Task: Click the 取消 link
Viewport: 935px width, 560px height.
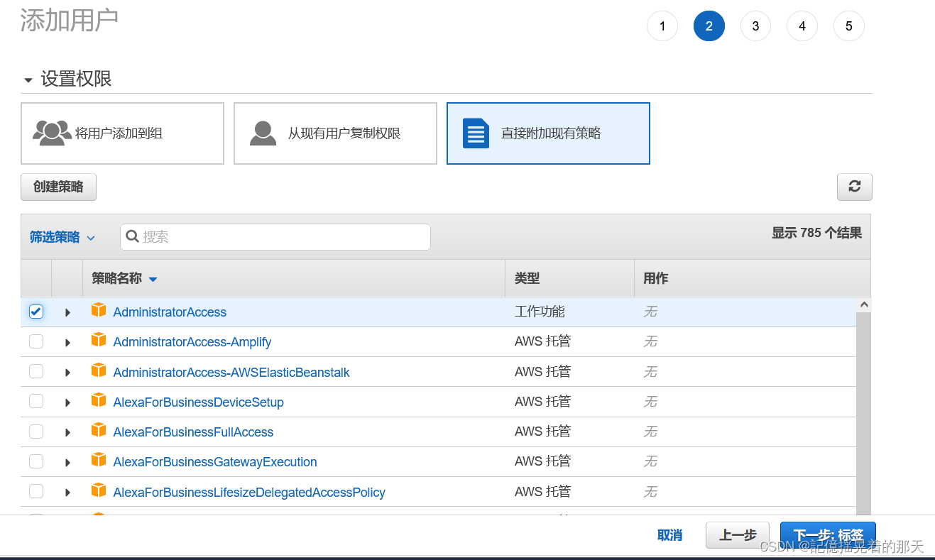Action: (x=669, y=535)
